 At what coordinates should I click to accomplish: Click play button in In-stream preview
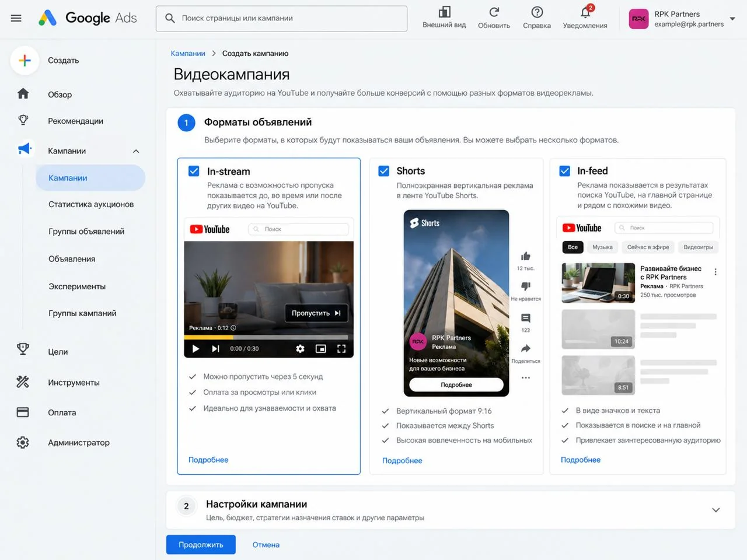[196, 349]
